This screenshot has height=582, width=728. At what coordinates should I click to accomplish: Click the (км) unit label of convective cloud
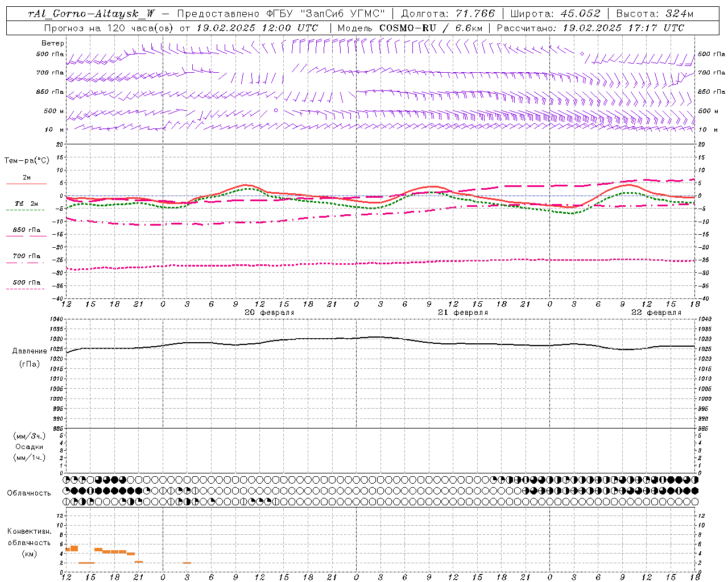coord(30,554)
